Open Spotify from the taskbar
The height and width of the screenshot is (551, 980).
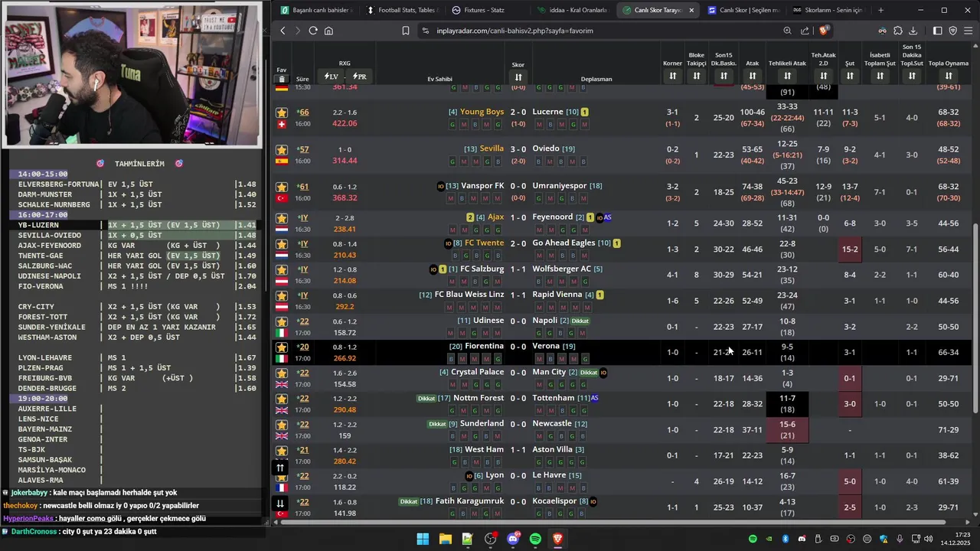tap(535, 539)
